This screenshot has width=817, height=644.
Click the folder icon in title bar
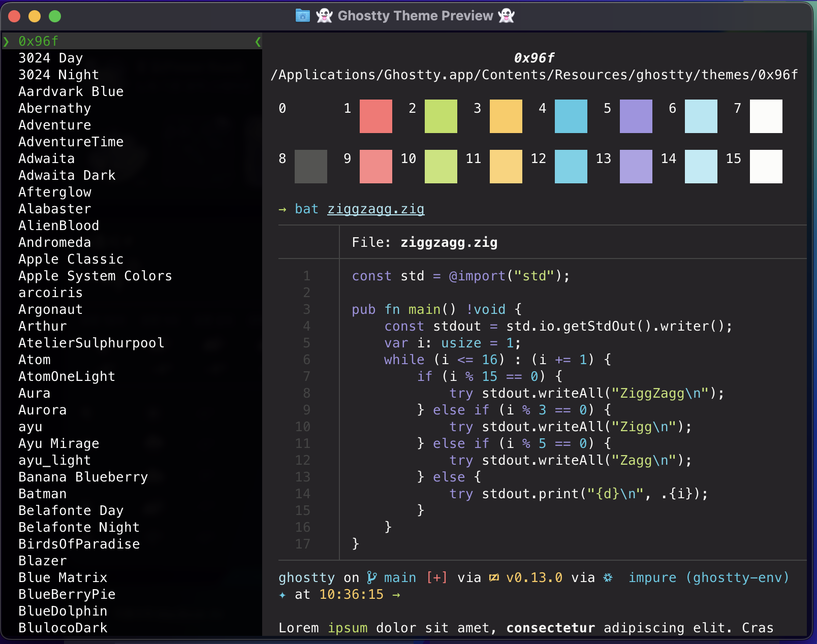point(303,16)
